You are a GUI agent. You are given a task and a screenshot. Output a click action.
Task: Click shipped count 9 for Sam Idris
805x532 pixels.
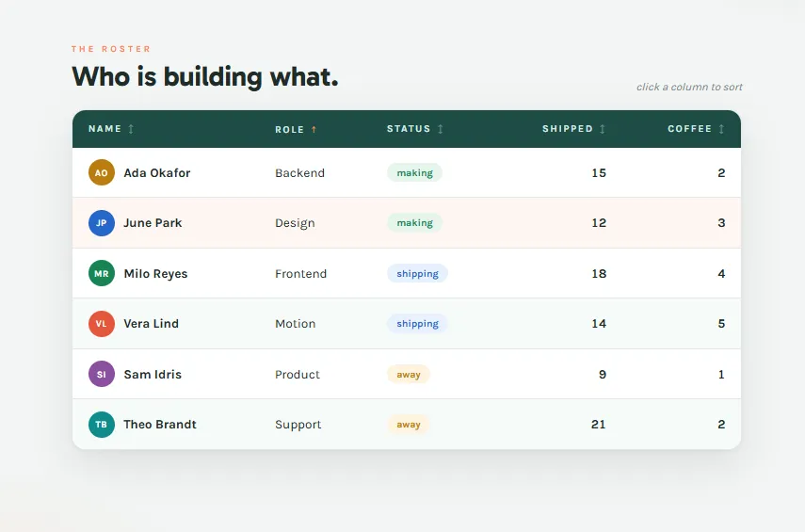point(603,375)
